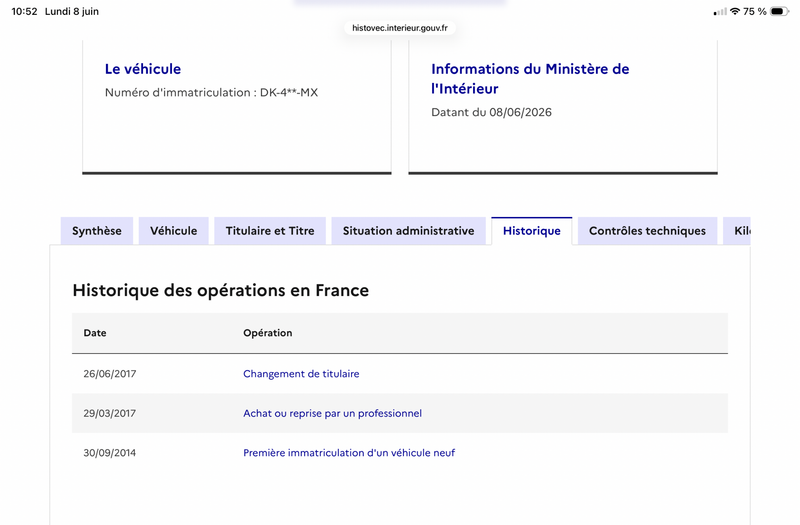Image resolution: width=800 pixels, height=525 pixels.
Task: Click the Informations du Ministère de l'Intérieur heading
Action: [x=530, y=79]
